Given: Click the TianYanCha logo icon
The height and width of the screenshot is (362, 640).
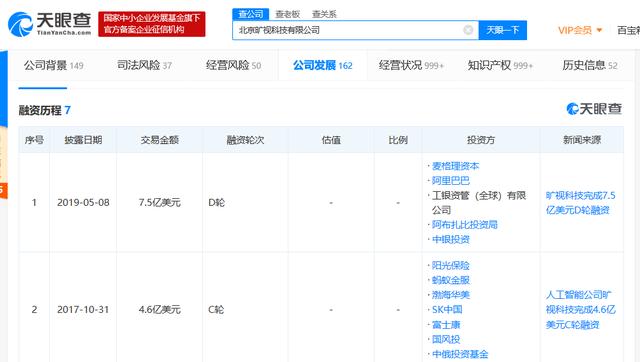Looking at the screenshot, I should coord(20,24).
